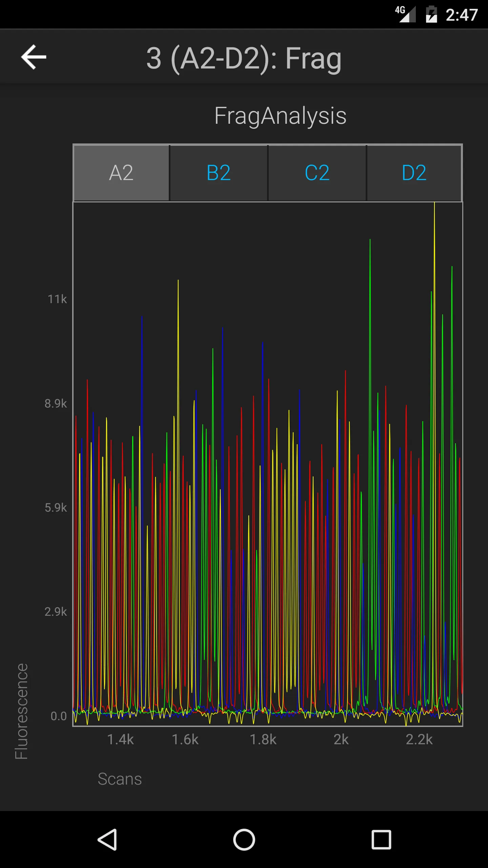Tap the battery charging icon
Image resolution: width=488 pixels, height=868 pixels.
431,14
